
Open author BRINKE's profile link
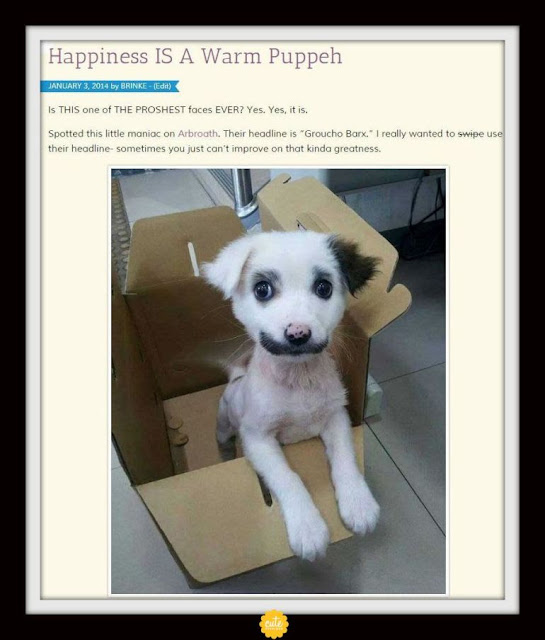tap(133, 86)
